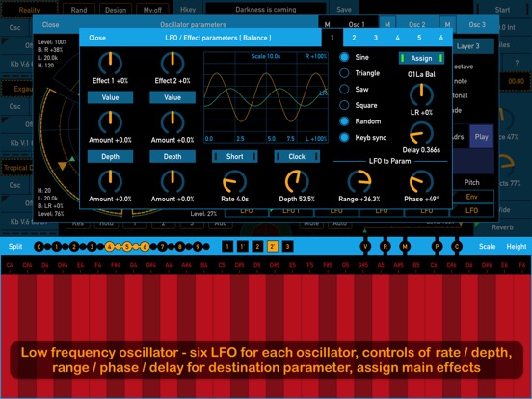Viewport: 532px width, 399px height.
Task: Adjust the Rate 4.0s knob
Action: click(x=234, y=181)
